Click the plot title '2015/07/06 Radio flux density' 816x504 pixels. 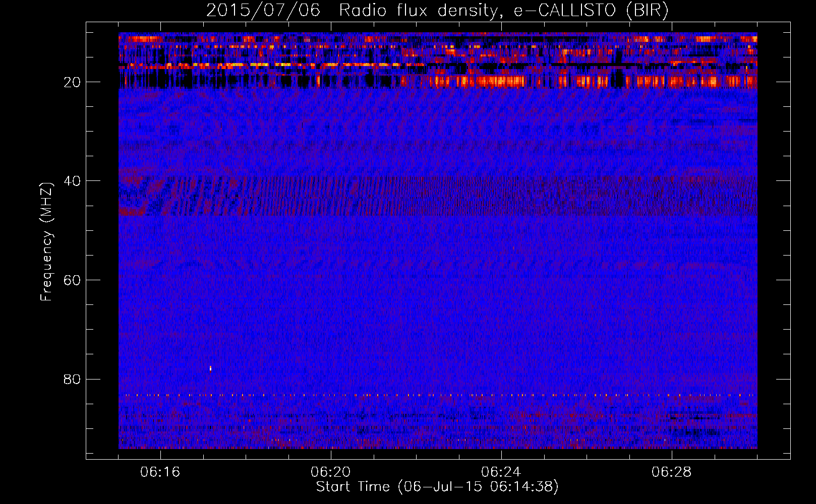(x=352, y=11)
